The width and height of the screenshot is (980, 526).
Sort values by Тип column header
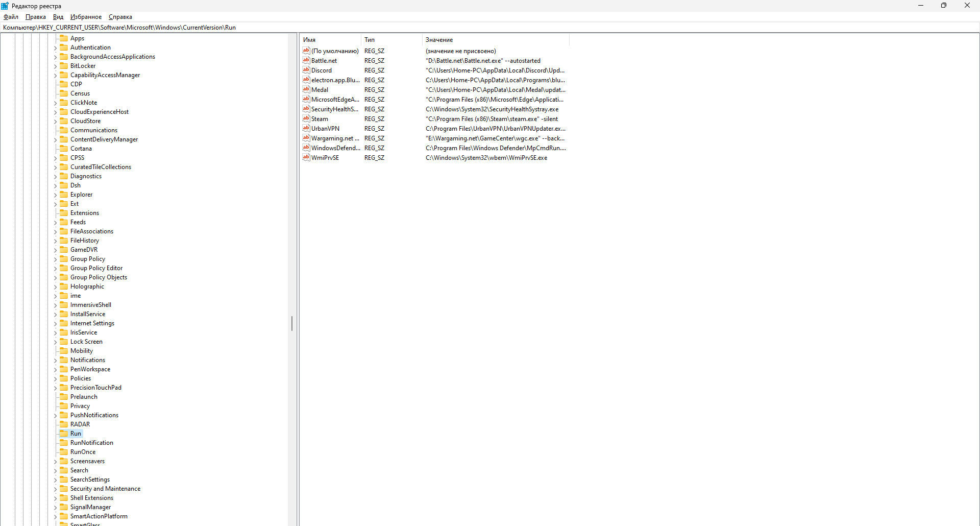click(391, 40)
